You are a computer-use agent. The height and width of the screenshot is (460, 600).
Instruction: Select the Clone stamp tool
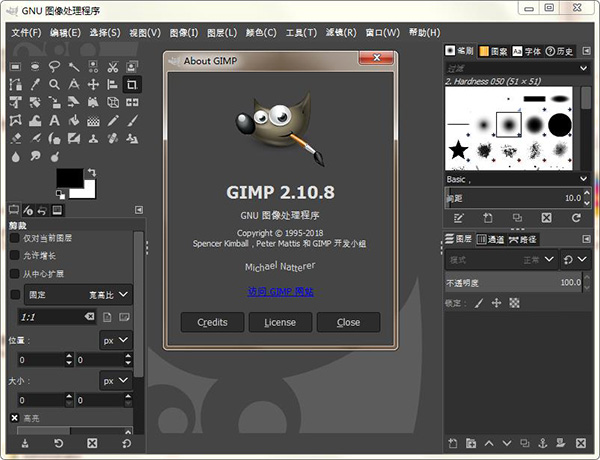[x=93, y=139]
